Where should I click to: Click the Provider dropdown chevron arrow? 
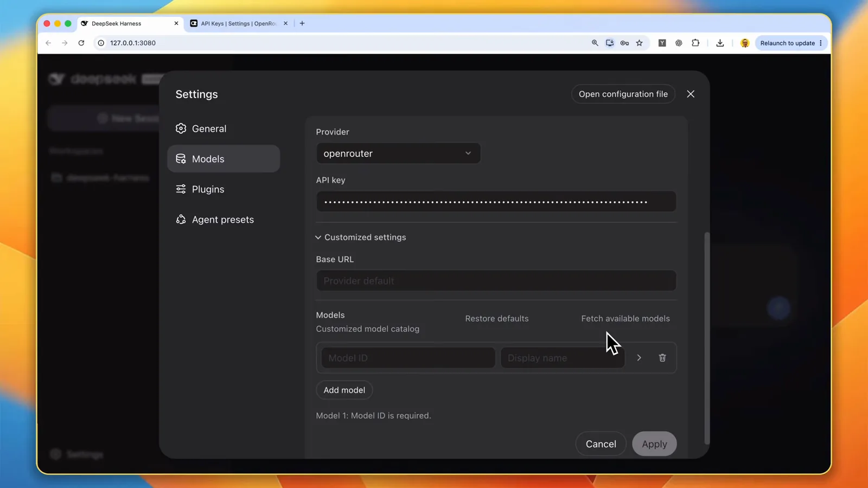tap(468, 153)
